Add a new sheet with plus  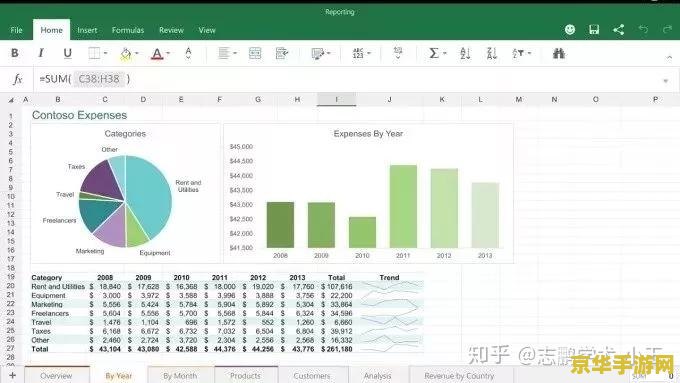pos(13,375)
